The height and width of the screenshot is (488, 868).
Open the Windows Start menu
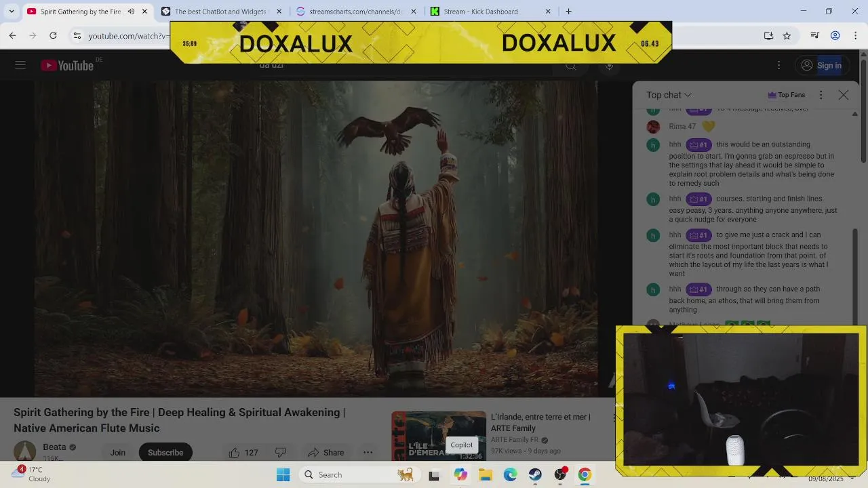tap(283, 474)
